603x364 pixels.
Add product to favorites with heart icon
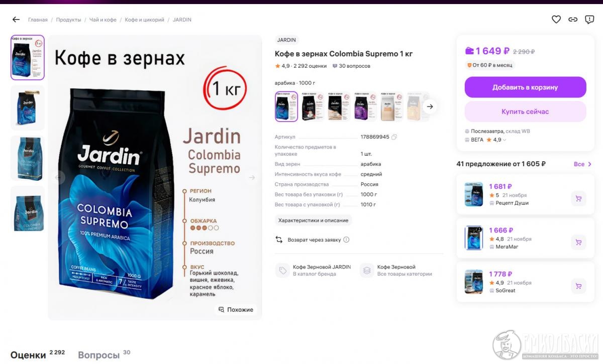click(x=556, y=20)
